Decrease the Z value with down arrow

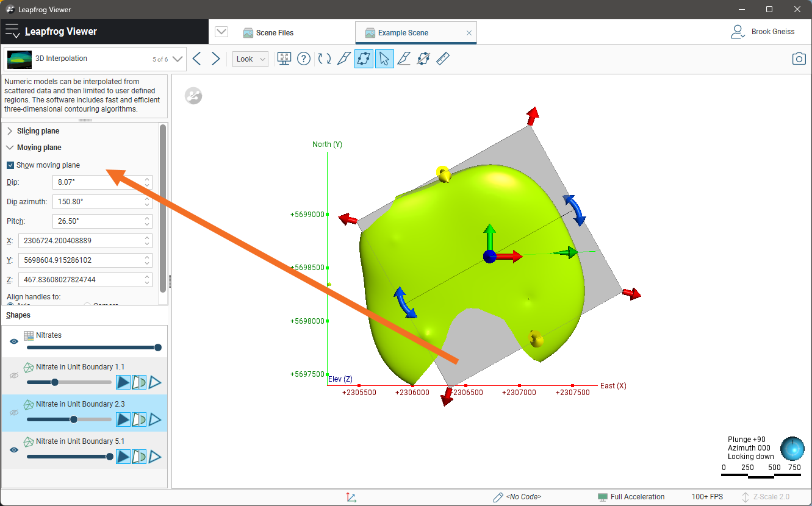147,283
